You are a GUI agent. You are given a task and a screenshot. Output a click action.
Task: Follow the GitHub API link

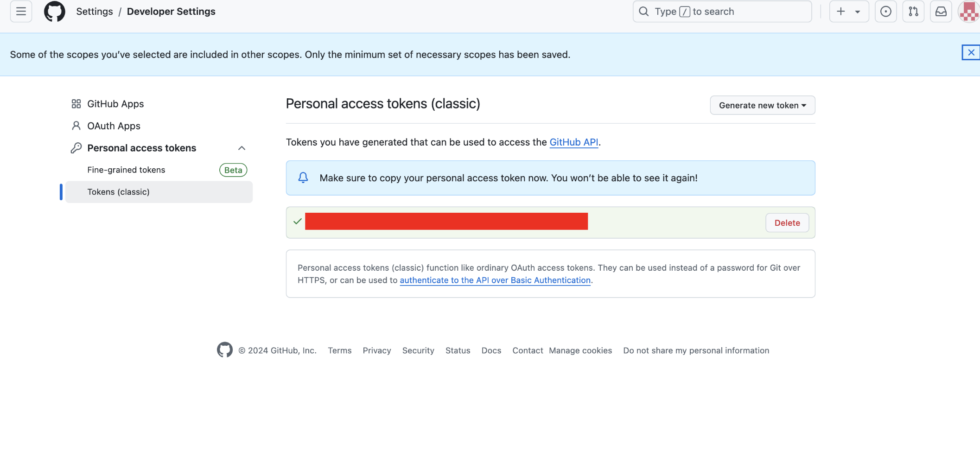click(x=574, y=142)
